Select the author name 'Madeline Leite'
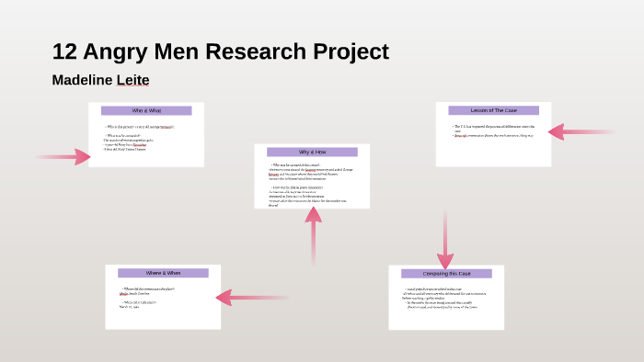The image size is (644, 362). click(x=100, y=80)
